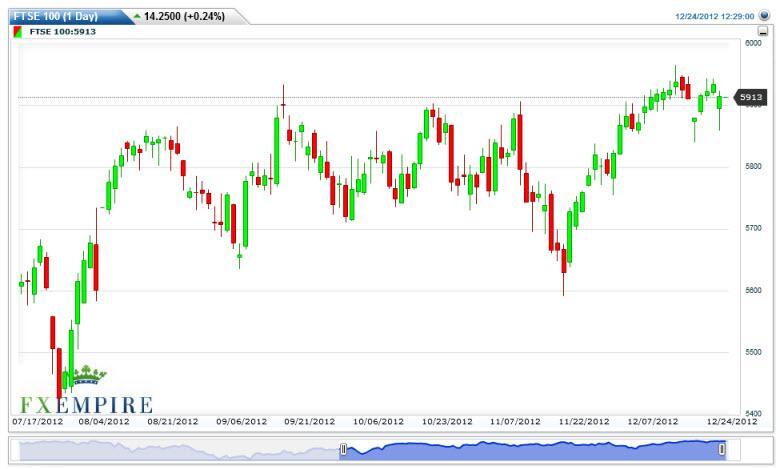780x469 pixels.
Task: Click the 08/04/2012 date axis label
Action: tap(104, 421)
